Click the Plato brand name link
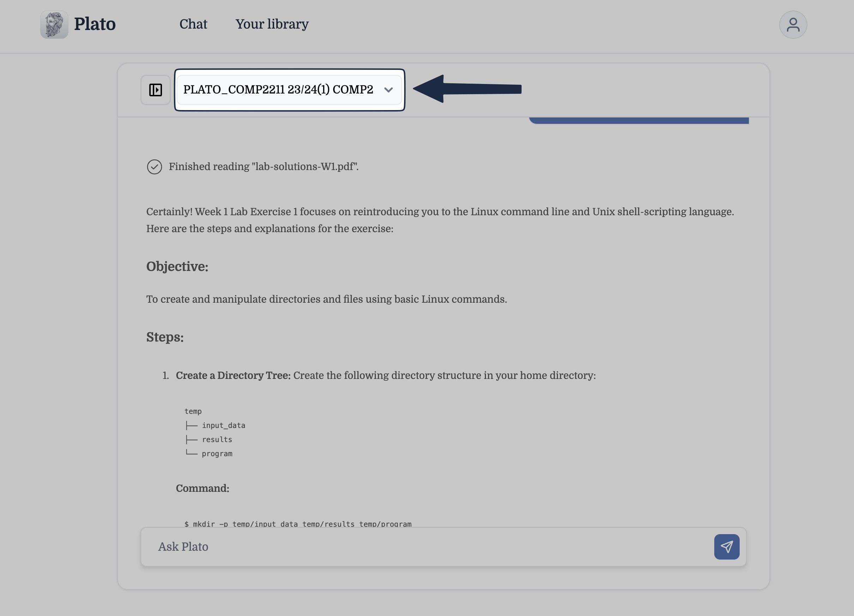This screenshot has width=854, height=616. coord(95,24)
